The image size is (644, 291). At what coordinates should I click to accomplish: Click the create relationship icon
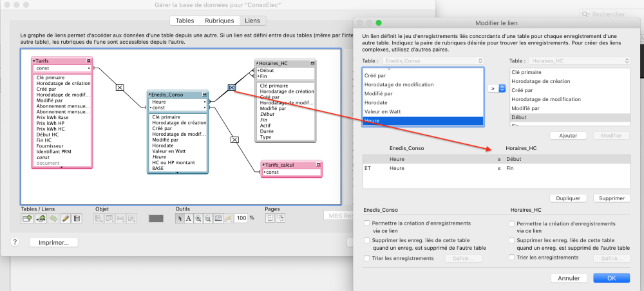click(41, 219)
